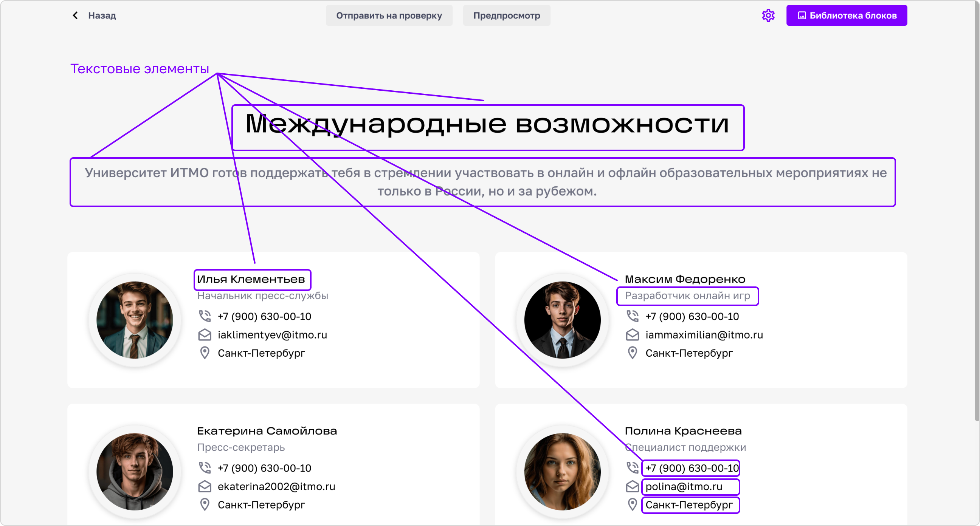Image resolution: width=980 pixels, height=526 pixels.
Task: Select the name Илья Клементьев
Action: pyautogui.click(x=251, y=280)
